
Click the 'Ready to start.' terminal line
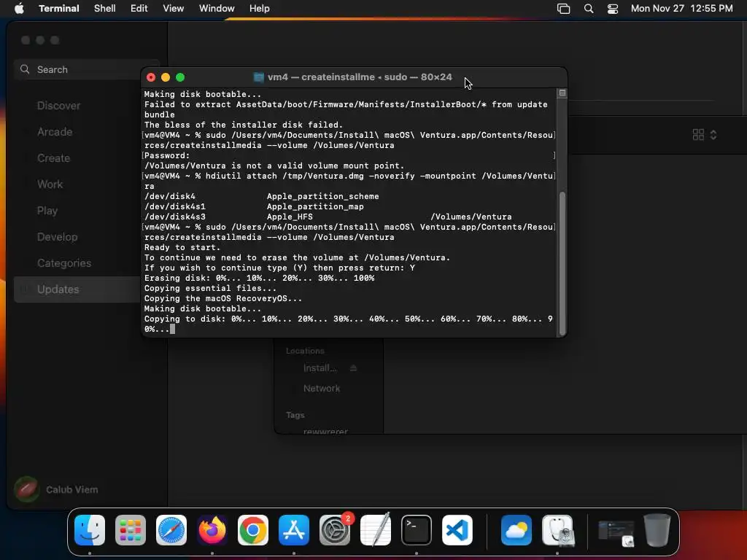[182, 248]
